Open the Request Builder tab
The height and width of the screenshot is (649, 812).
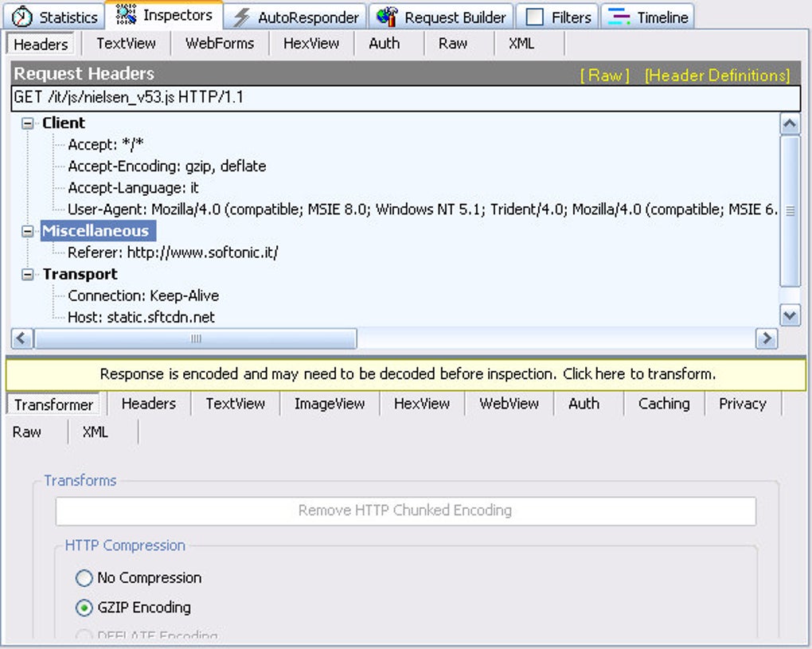(441, 17)
